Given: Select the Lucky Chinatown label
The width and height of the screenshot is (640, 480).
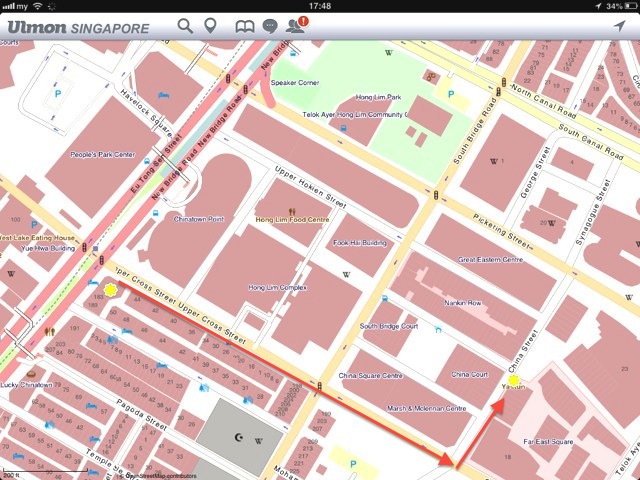Looking at the screenshot, I should pos(26,384).
